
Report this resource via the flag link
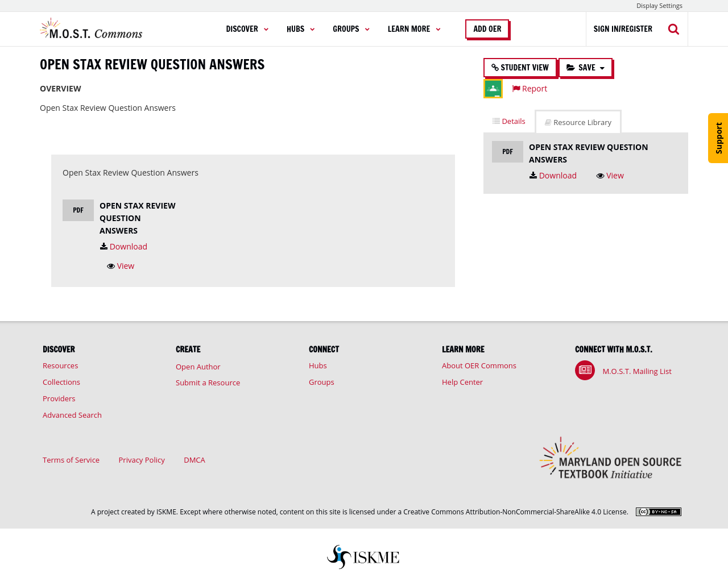click(530, 89)
